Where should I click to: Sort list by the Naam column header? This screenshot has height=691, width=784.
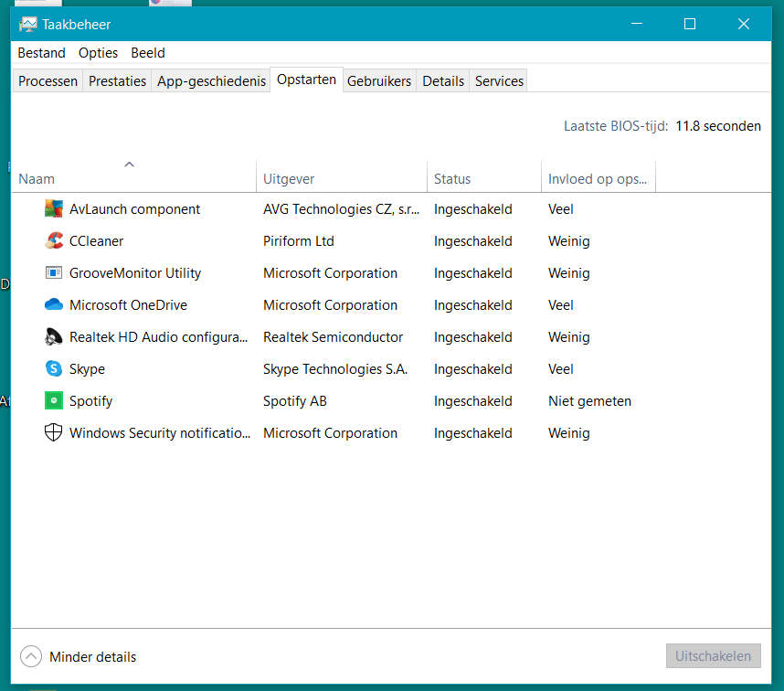37,179
